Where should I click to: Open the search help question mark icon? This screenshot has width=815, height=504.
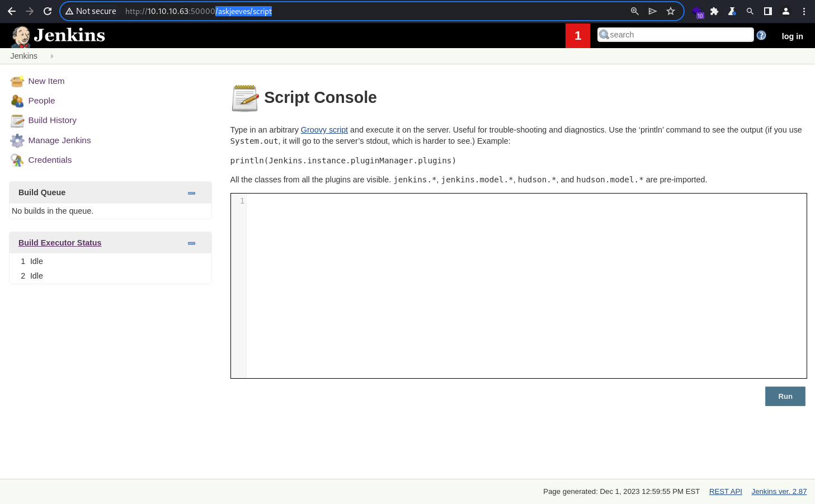(x=761, y=35)
